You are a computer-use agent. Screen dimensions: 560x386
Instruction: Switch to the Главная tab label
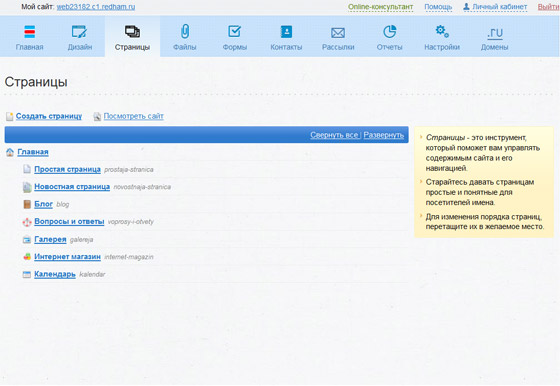click(29, 47)
